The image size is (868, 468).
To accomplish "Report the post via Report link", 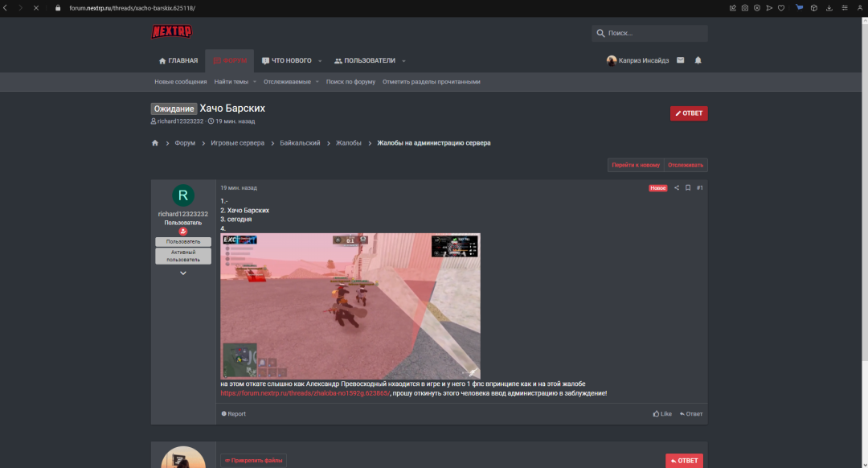I will [x=234, y=414].
